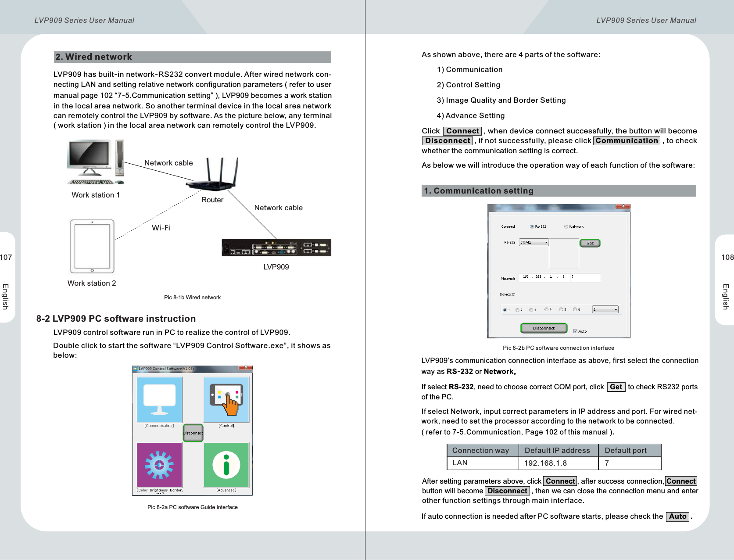This screenshot has height=560, width=734.
Task: Click the LAN table cell
Action: 483,463
